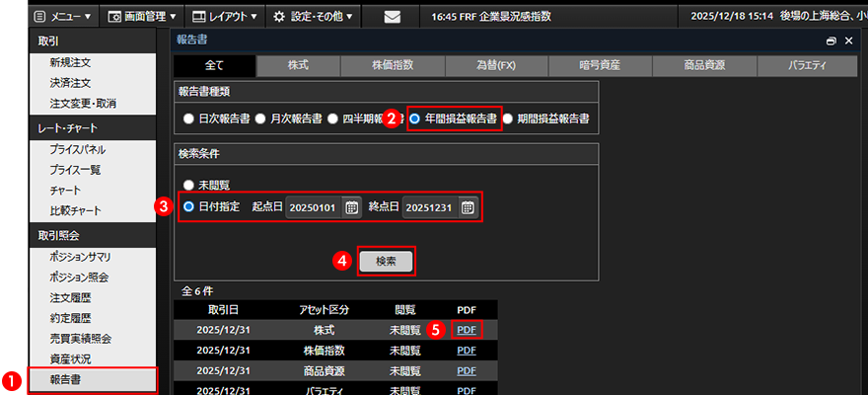Open 報告書 in the sidebar
The height and width of the screenshot is (395, 868).
93,380
